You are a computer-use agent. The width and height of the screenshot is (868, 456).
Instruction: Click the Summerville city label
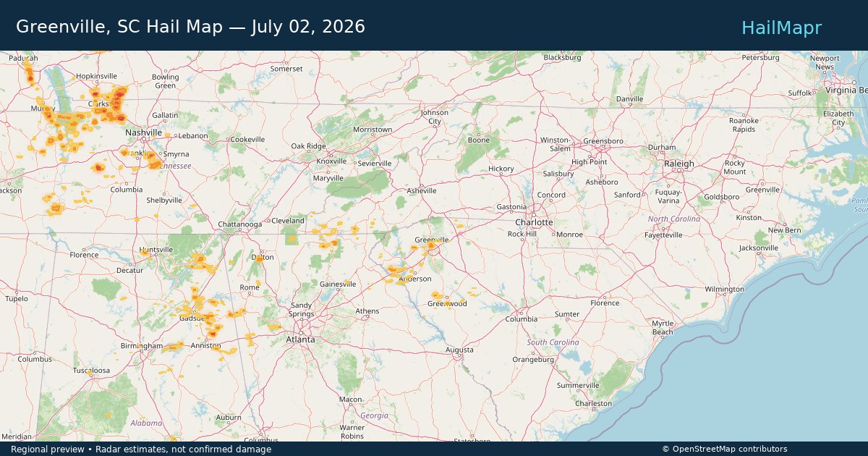(x=578, y=386)
